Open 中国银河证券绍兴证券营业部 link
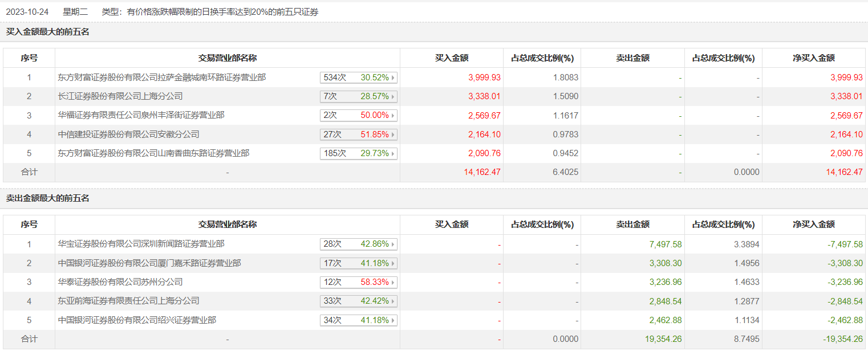868x351 pixels. 137,320
